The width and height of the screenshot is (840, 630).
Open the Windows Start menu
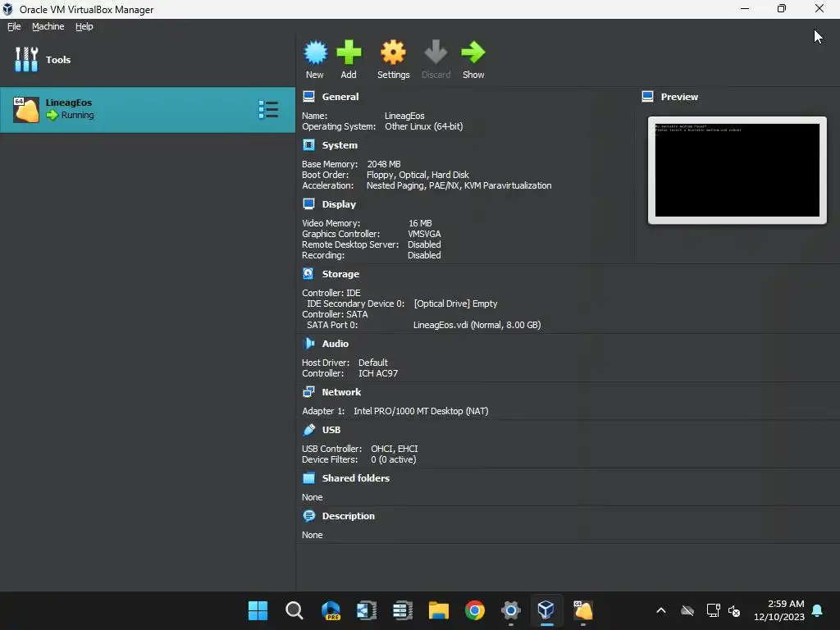click(x=258, y=610)
